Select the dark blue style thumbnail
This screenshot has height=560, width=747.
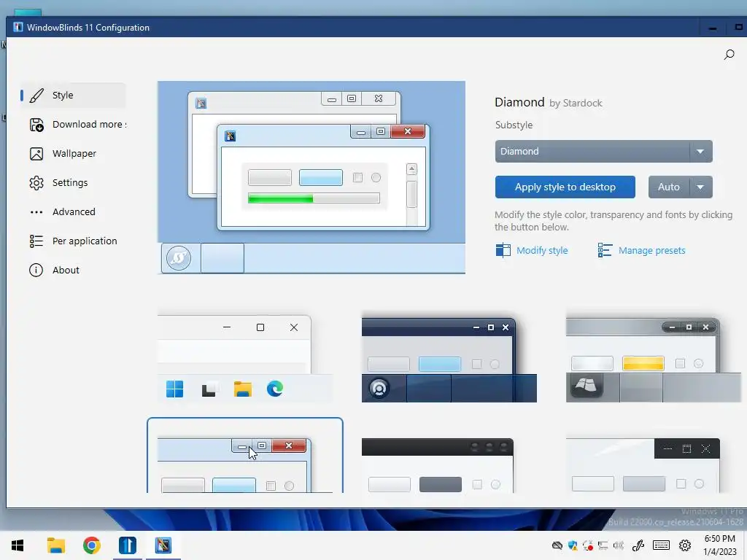(449, 357)
